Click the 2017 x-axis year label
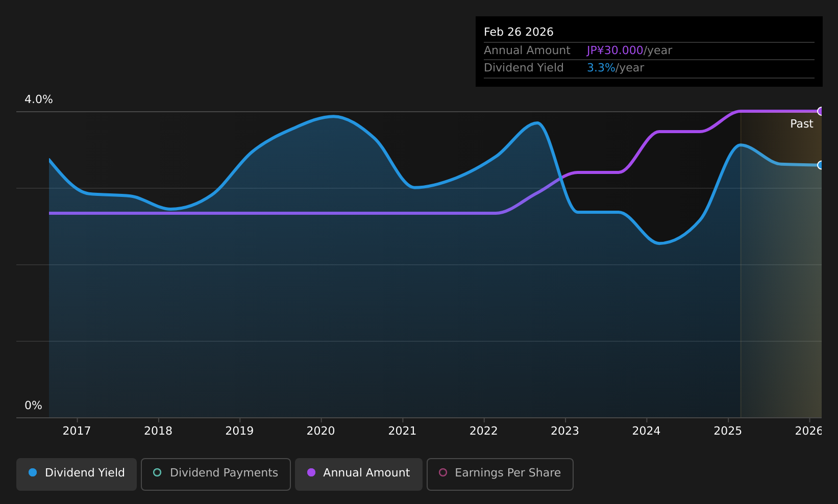 (x=77, y=431)
